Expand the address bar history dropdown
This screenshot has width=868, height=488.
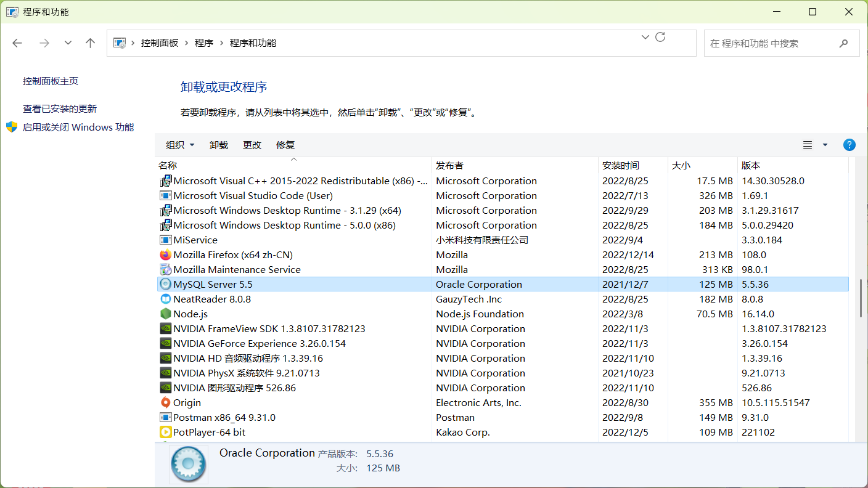[645, 37]
